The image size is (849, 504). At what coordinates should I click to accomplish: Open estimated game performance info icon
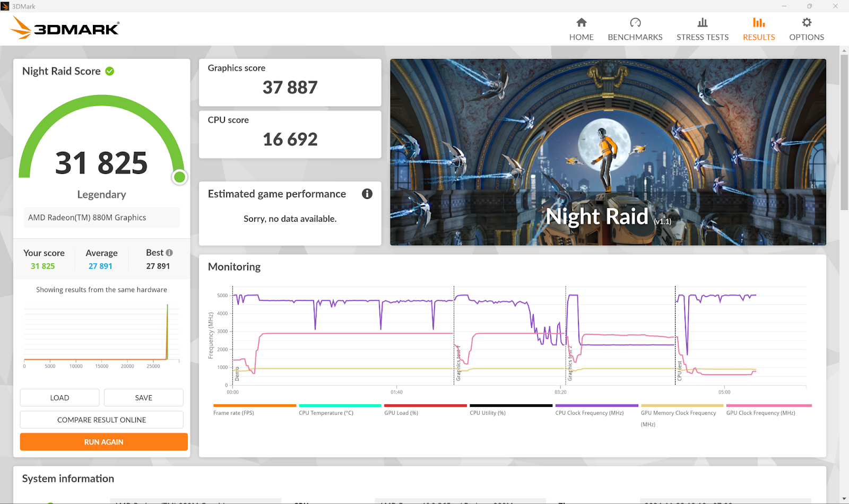[367, 194]
